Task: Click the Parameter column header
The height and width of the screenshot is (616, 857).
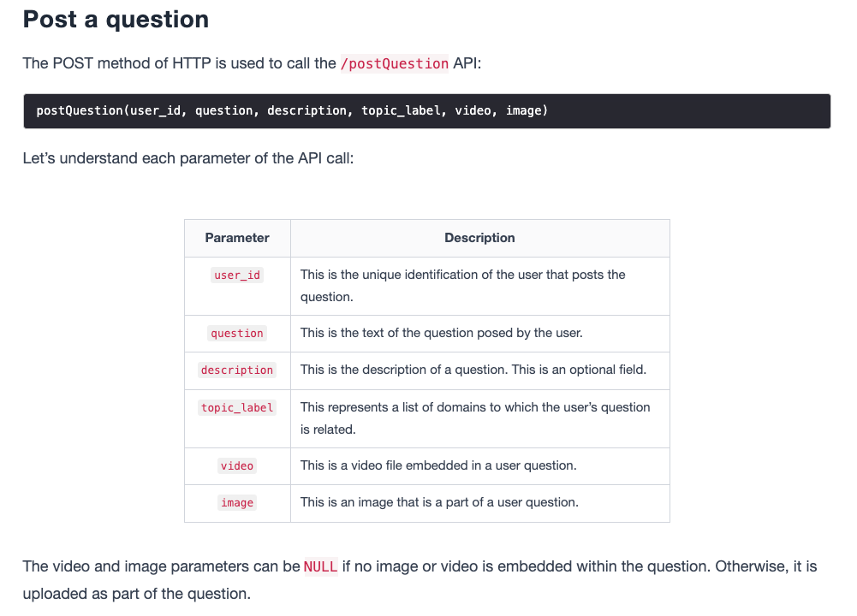Action: tap(237, 238)
